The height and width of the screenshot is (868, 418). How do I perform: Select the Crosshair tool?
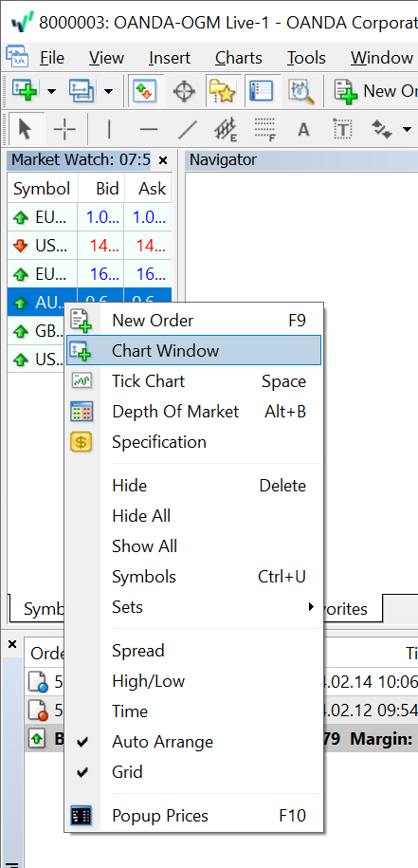pos(64,130)
